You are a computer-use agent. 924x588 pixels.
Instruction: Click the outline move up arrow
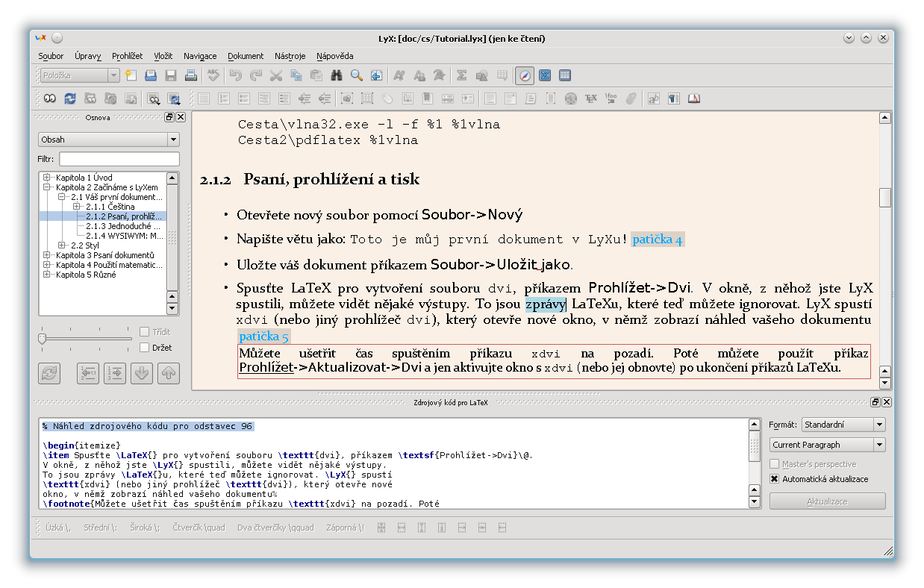point(169,373)
